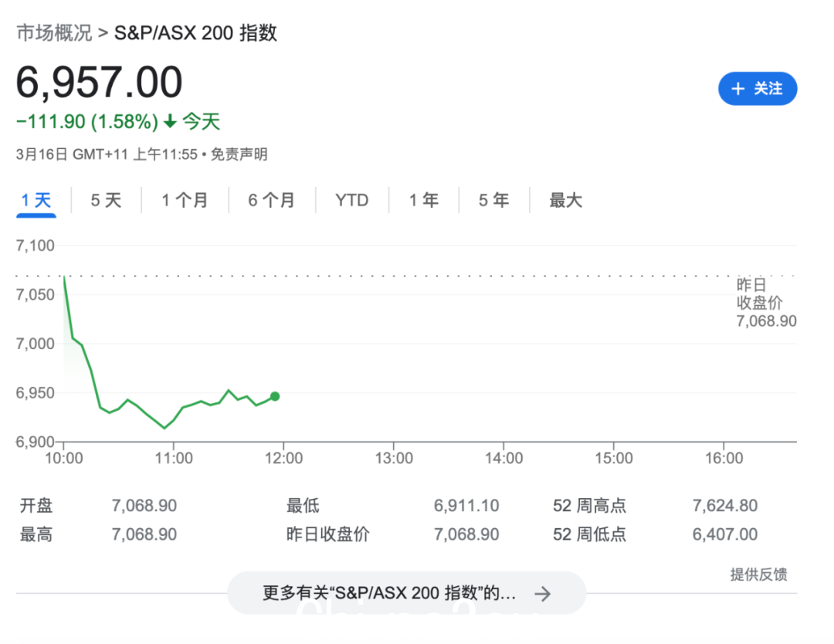The width and height of the screenshot is (834, 644).
Task: Click the green down arrow next to 今天
Action: 170,122
